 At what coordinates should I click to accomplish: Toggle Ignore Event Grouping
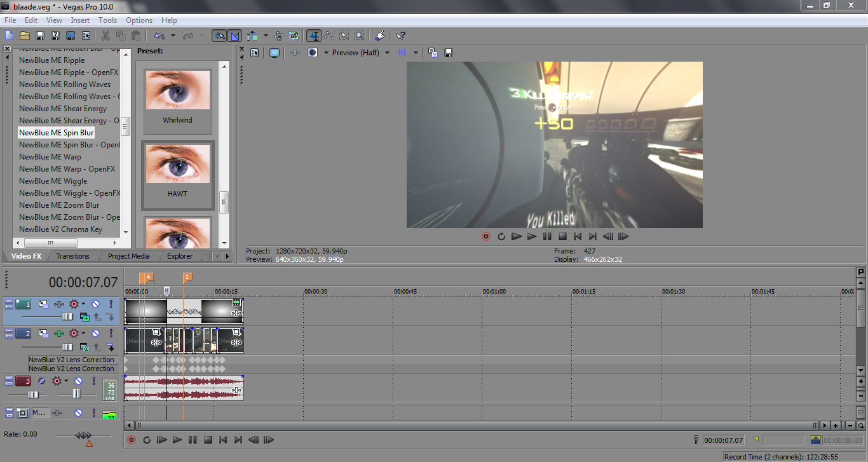(294, 36)
